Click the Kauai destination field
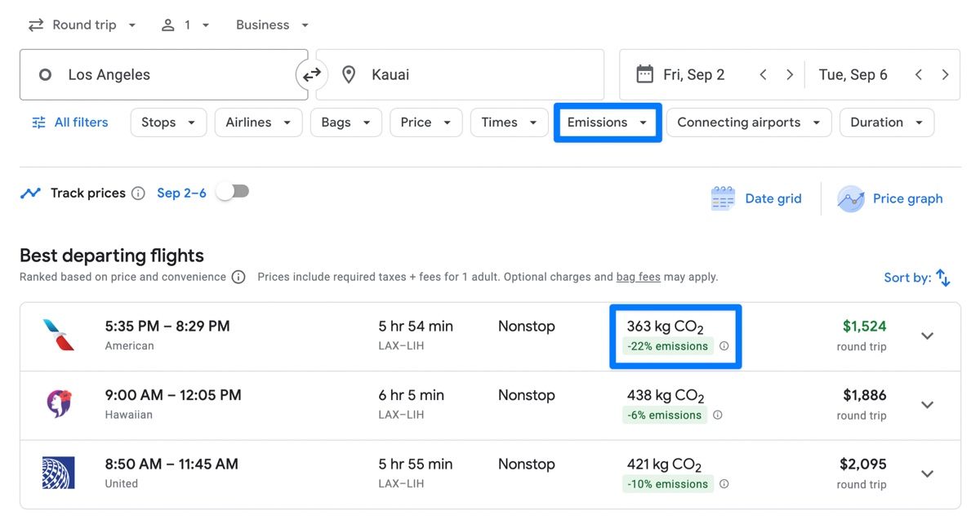The height and width of the screenshot is (529, 980). pos(460,75)
